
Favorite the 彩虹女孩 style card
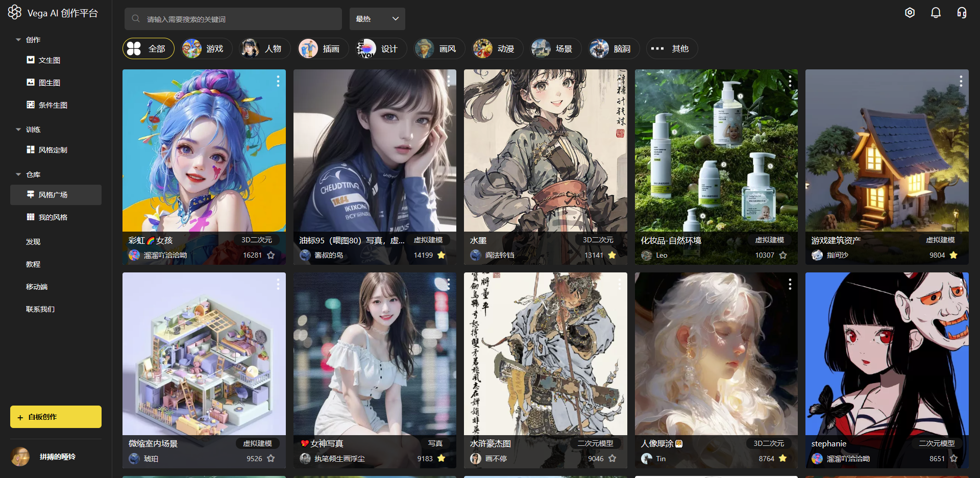(271, 255)
